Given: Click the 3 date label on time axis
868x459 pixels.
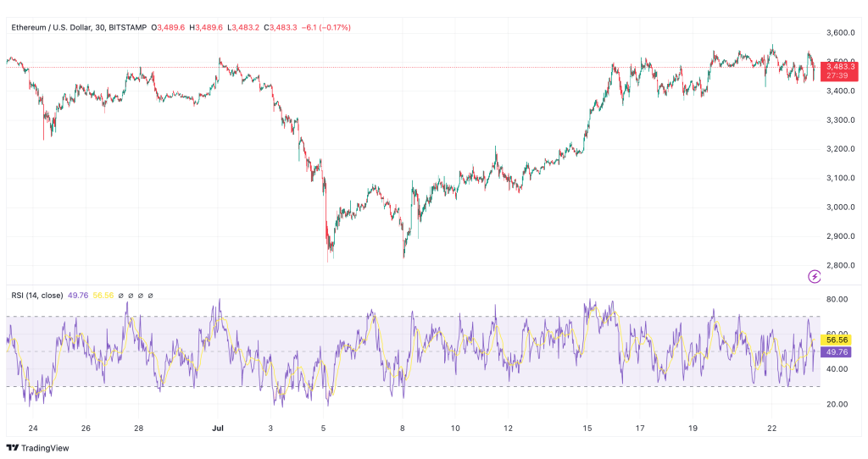Looking at the screenshot, I should [270, 428].
